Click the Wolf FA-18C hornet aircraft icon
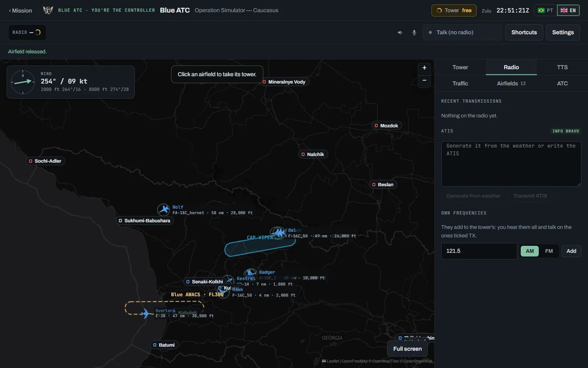The height and width of the screenshot is (368, 588). (x=164, y=210)
